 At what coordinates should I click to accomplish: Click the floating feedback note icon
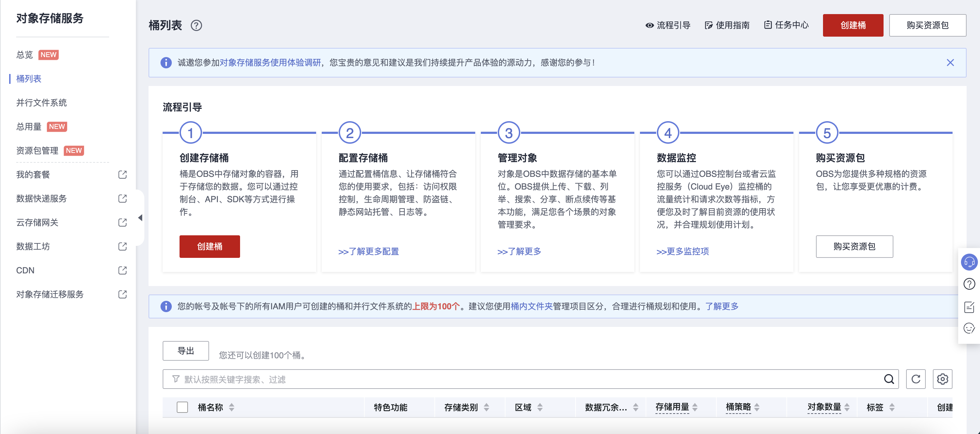969,307
